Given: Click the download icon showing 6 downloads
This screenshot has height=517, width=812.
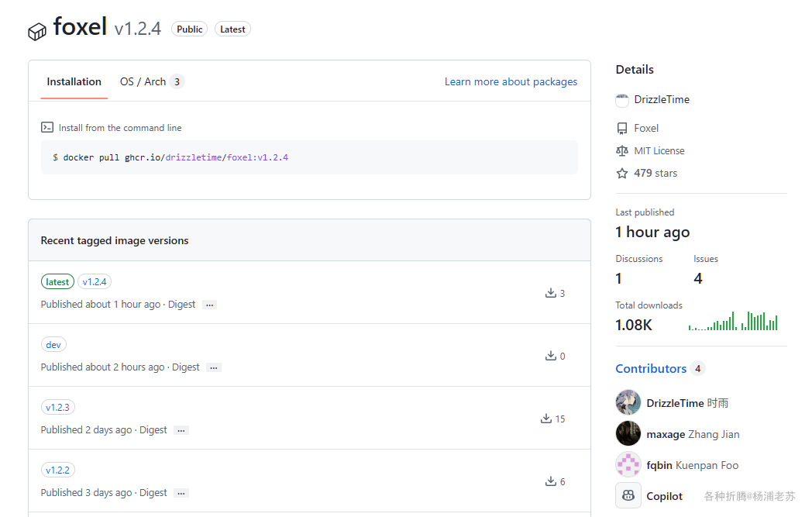Looking at the screenshot, I should [550, 481].
